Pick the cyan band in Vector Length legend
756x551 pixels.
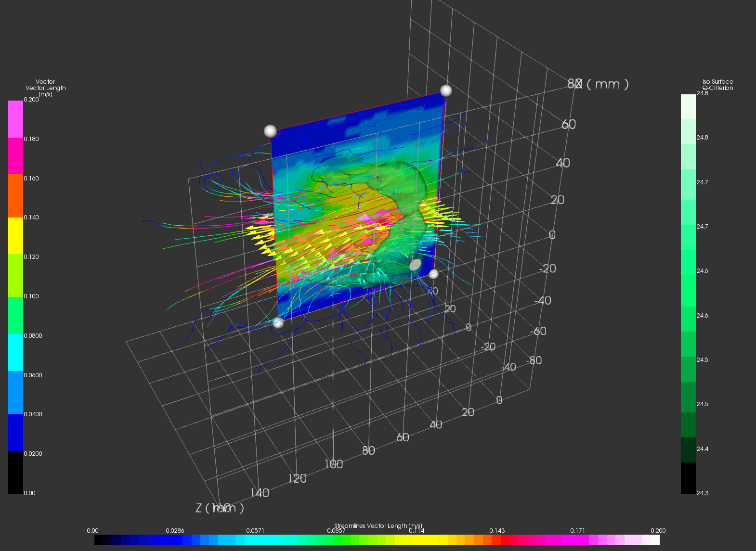pos(15,352)
